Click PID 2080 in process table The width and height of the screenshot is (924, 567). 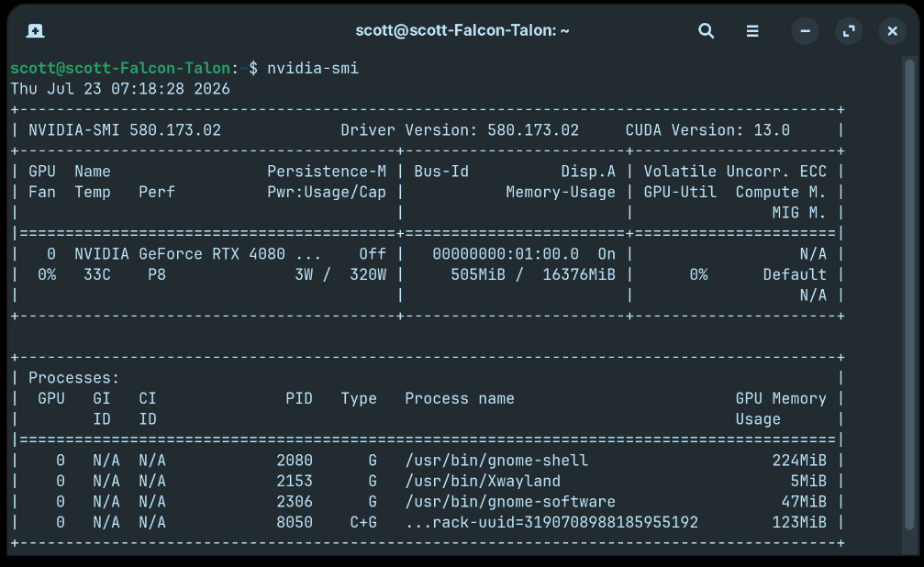(x=295, y=461)
